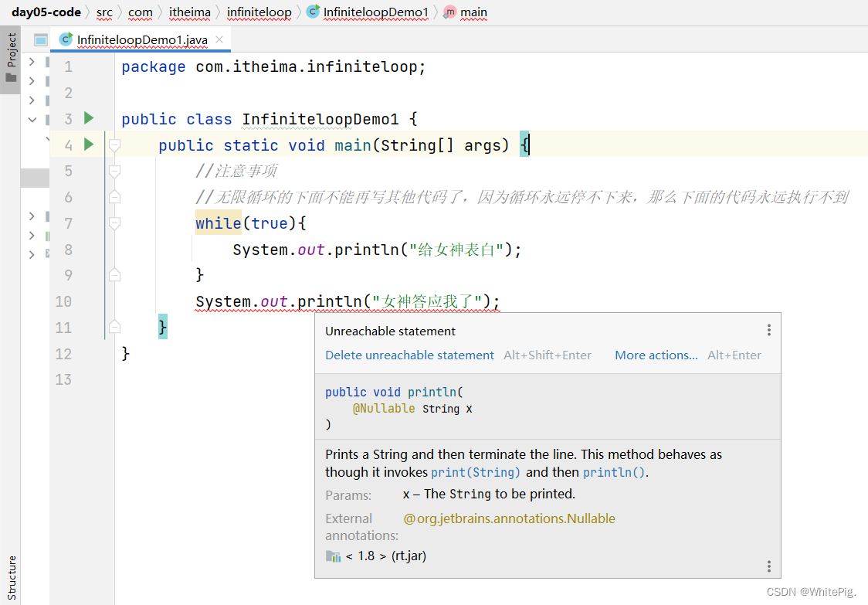Open three-dot menu at documentation popup bottom
Screen dimensions: 868x605
click(x=769, y=566)
